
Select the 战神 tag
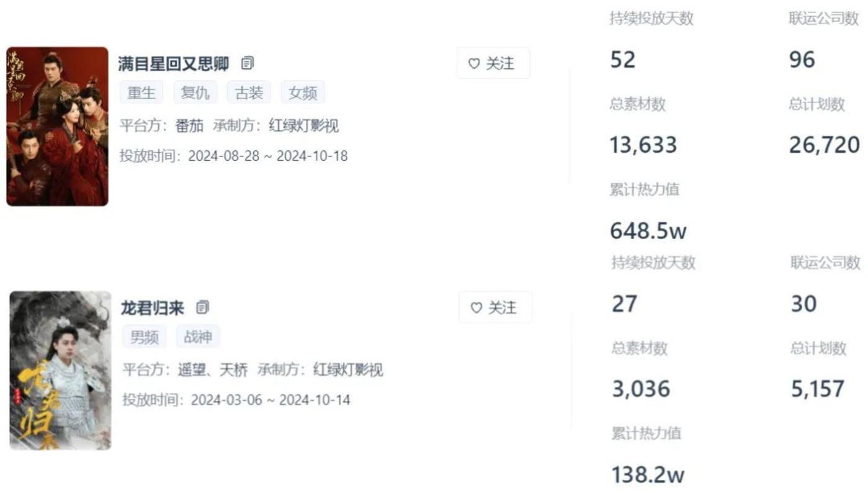tap(198, 337)
